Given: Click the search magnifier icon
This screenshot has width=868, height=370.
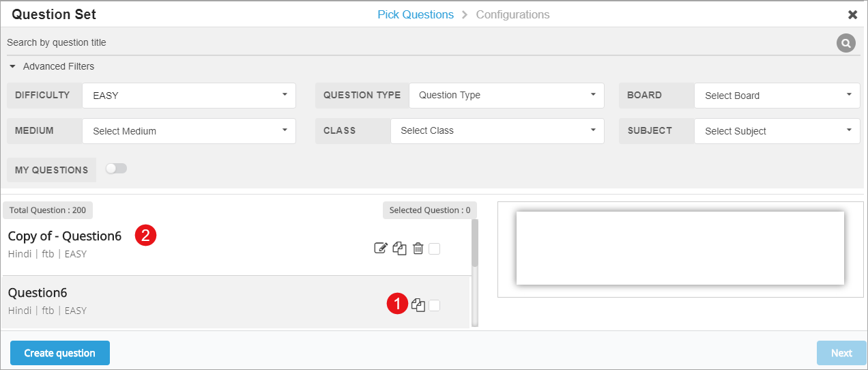Looking at the screenshot, I should (x=845, y=43).
